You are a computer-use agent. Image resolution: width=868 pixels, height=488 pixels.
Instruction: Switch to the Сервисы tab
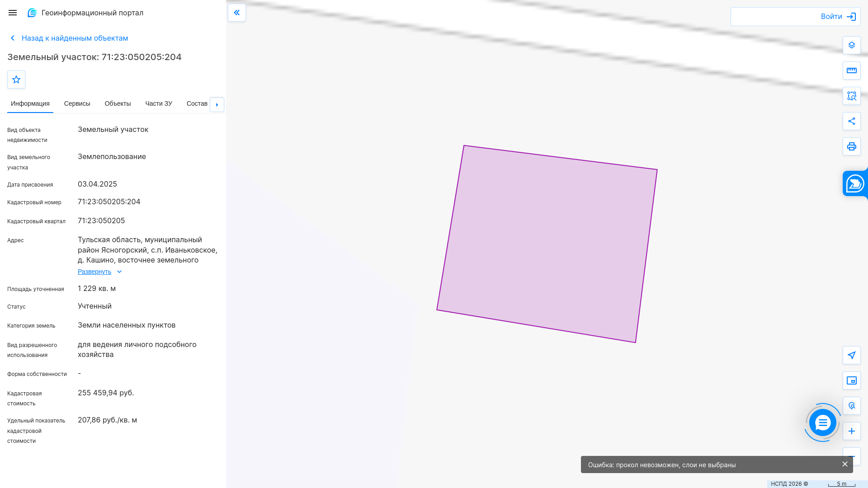[77, 104]
